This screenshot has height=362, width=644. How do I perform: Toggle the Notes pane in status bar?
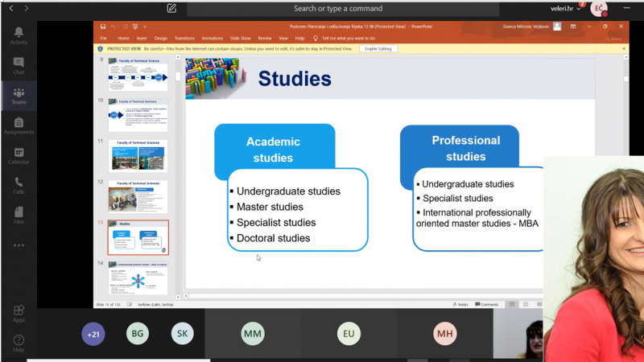pos(462,305)
